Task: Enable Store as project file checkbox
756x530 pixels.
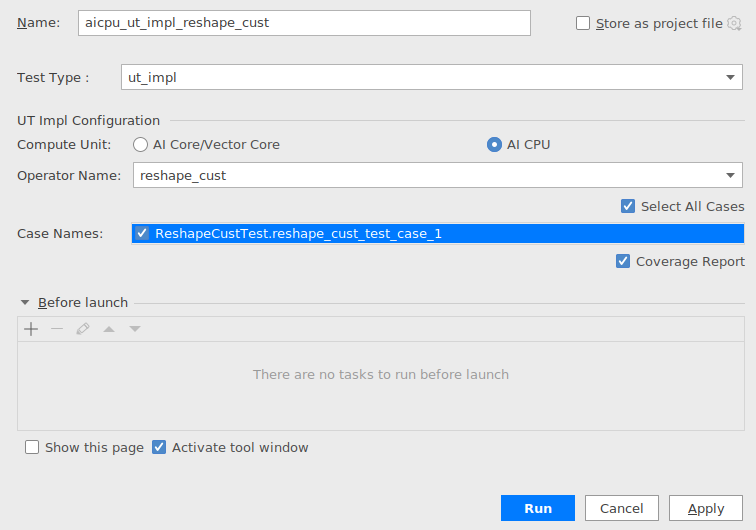Action: click(x=583, y=23)
